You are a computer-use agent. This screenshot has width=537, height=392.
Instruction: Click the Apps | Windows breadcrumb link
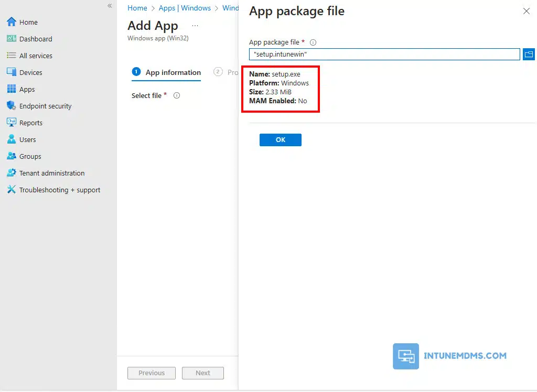point(185,8)
